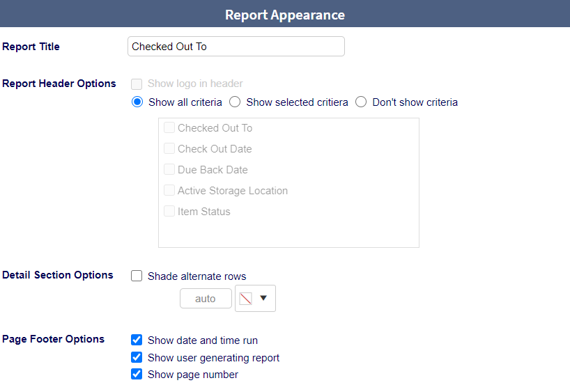Check the Item Status criteria box
The image size is (570, 392).
[x=169, y=211]
